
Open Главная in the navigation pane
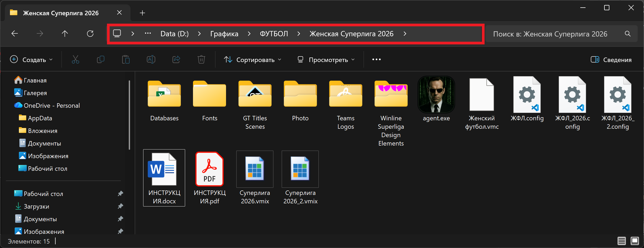[30, 80]
